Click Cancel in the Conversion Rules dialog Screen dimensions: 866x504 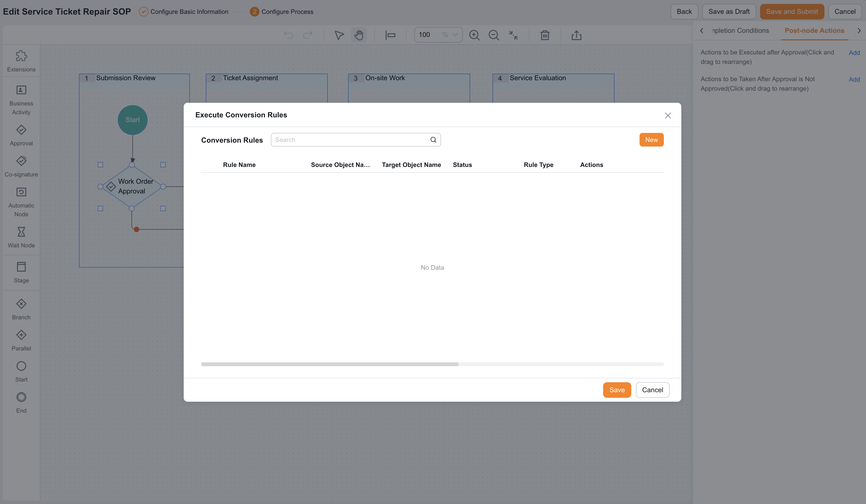[x=653, y=390]
